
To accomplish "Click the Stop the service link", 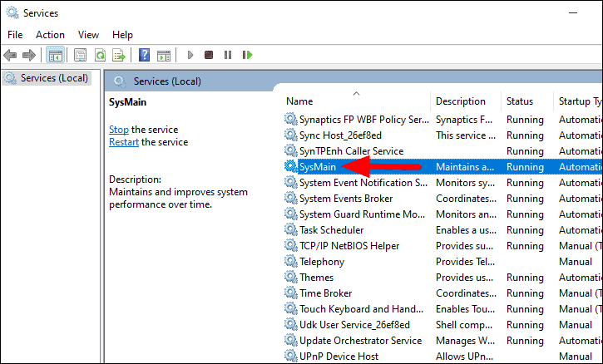I will tap(119, 130).
